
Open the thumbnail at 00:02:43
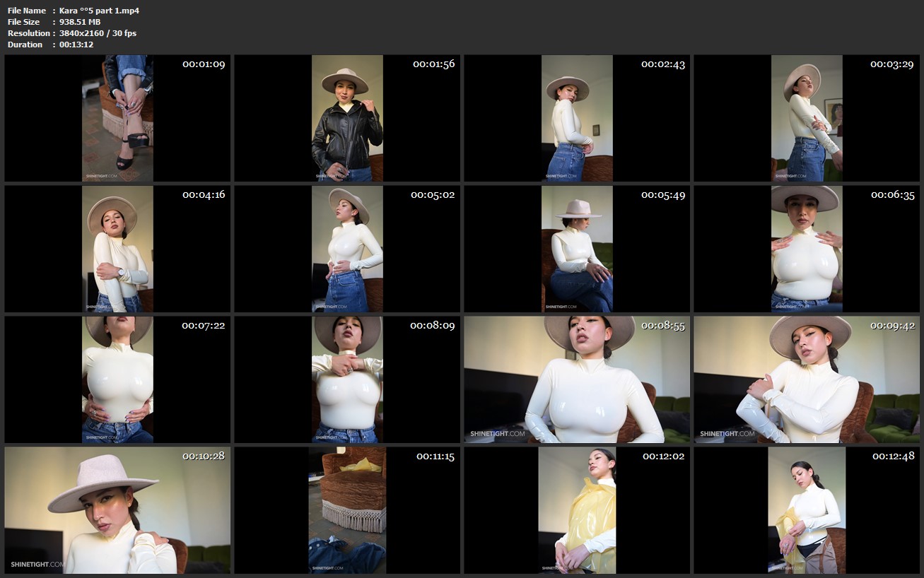pos(577,119)
